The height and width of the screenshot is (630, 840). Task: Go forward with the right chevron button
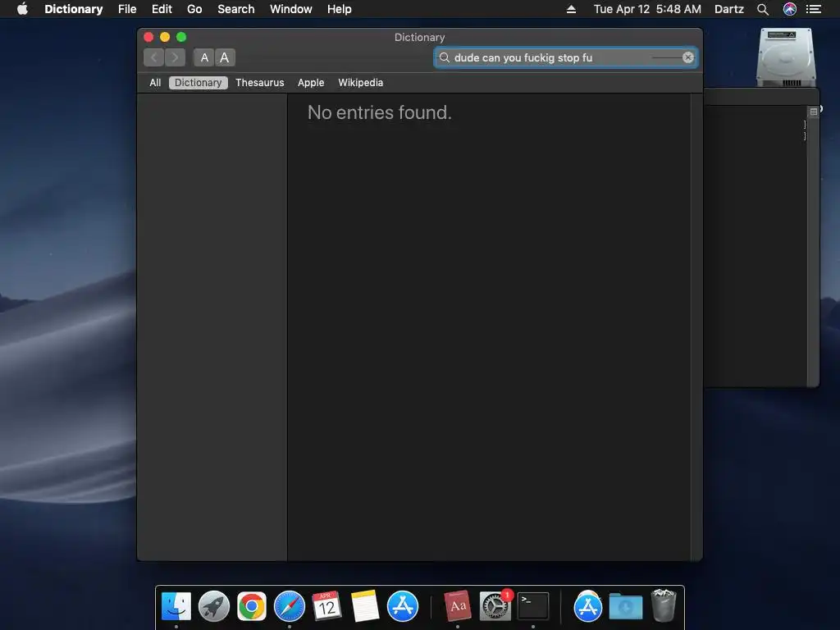(x=176, y=57)
